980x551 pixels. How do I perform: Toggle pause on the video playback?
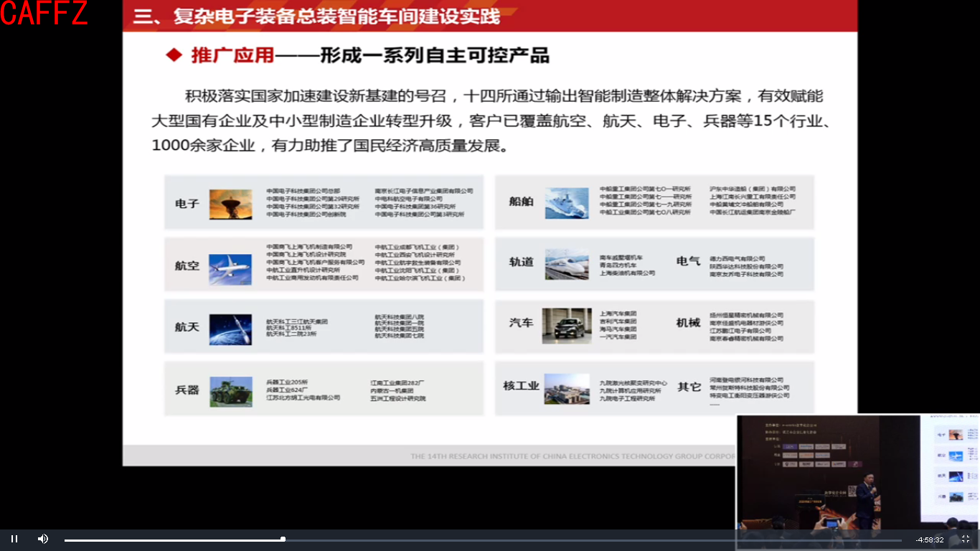14,538
